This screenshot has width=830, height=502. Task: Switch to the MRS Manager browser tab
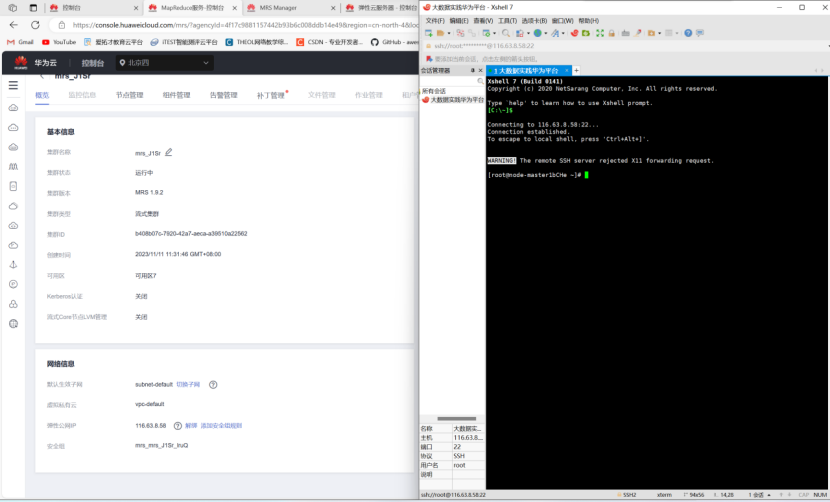pos(291,8)
